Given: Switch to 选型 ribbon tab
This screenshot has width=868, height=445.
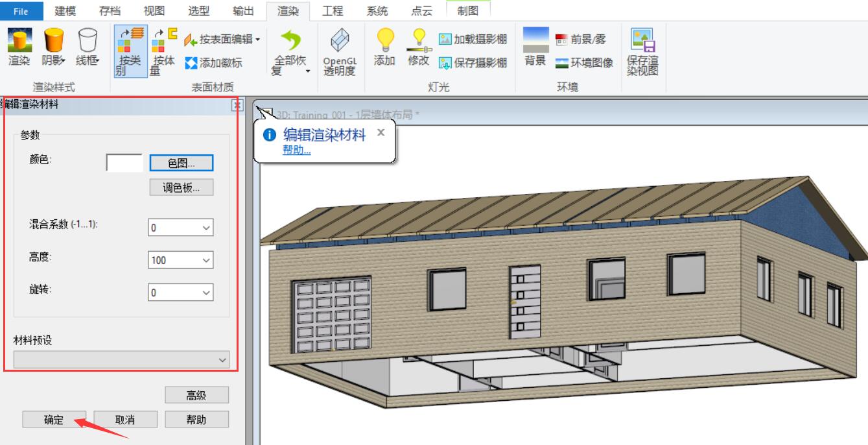Looking at the screenshot, I should [198, 10].
